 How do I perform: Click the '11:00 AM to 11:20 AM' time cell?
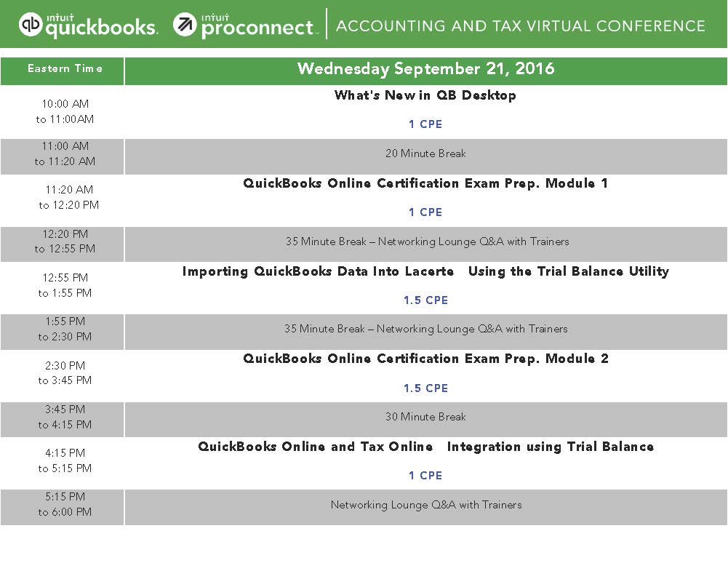[63, 156]
